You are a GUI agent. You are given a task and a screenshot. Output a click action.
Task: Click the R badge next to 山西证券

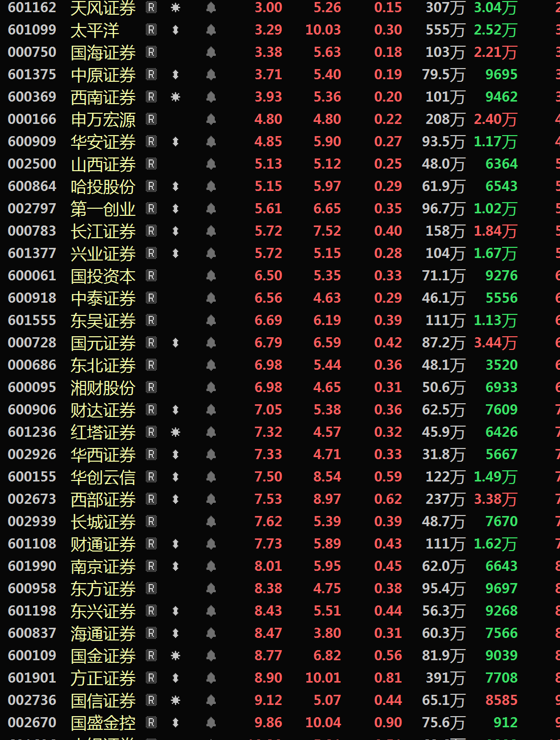point(151,164)
